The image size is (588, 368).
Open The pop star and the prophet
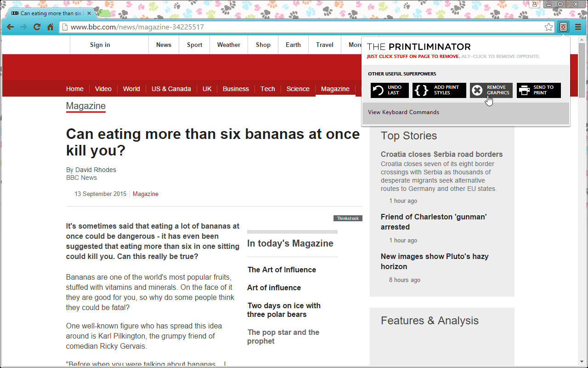pos(283,337)
